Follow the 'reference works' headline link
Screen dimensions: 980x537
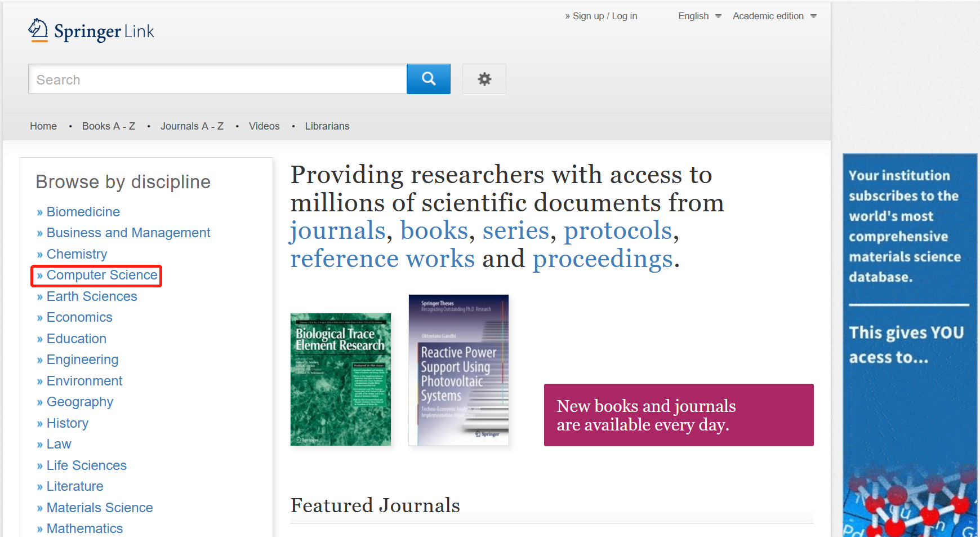coord(382,259)
